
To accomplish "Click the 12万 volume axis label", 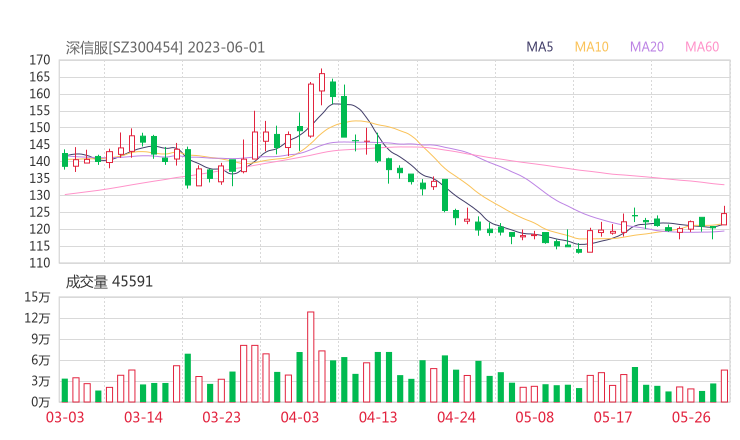I will 37,318.
